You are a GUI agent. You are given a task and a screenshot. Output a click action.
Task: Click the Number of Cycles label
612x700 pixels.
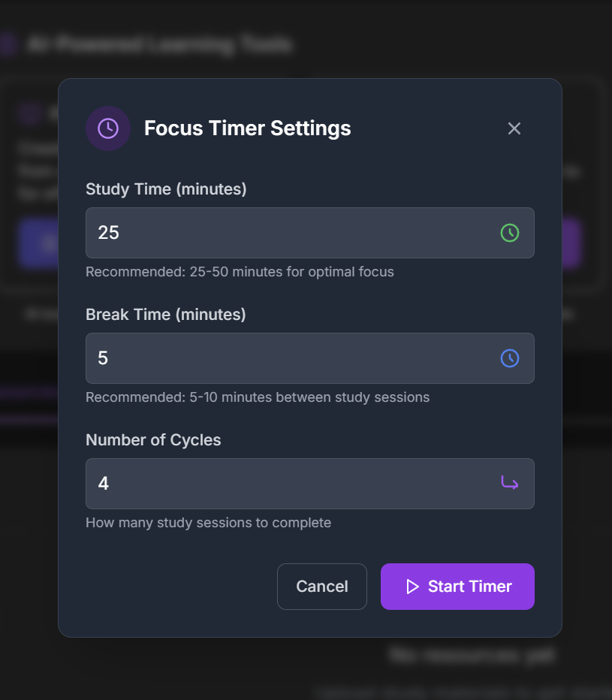153,440
